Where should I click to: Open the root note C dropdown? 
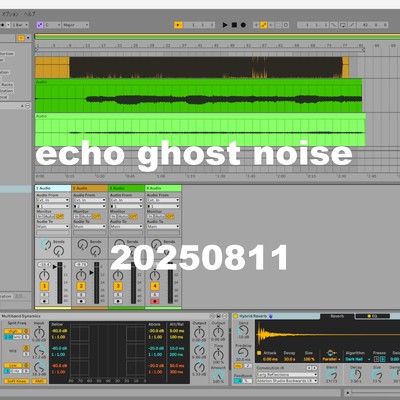point(53,25)
